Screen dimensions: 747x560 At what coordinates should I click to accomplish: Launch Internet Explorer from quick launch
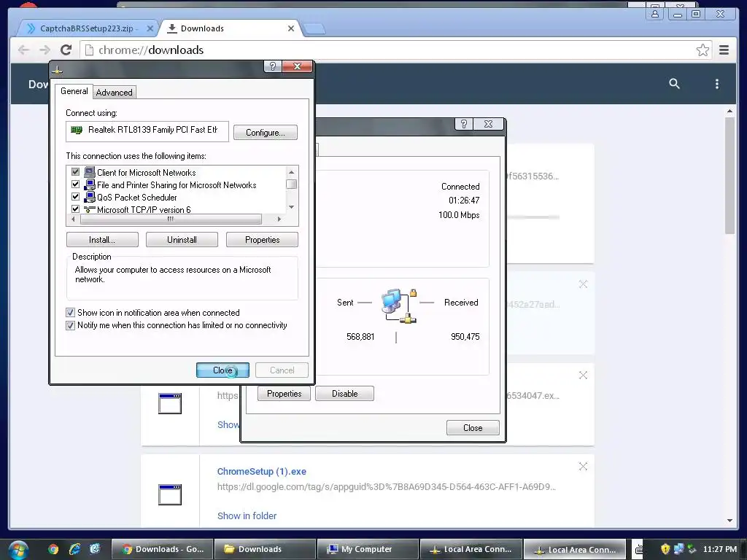tap(74, 549)
